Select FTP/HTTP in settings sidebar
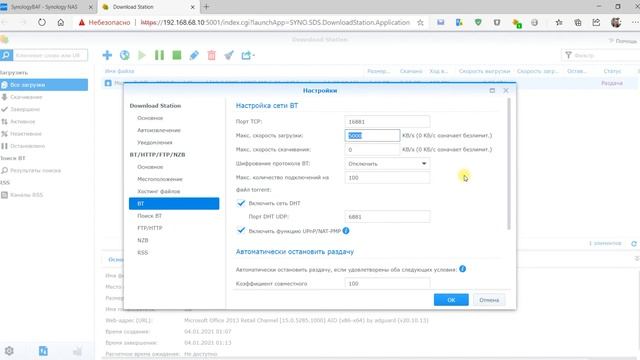 [x=149, y=228]
